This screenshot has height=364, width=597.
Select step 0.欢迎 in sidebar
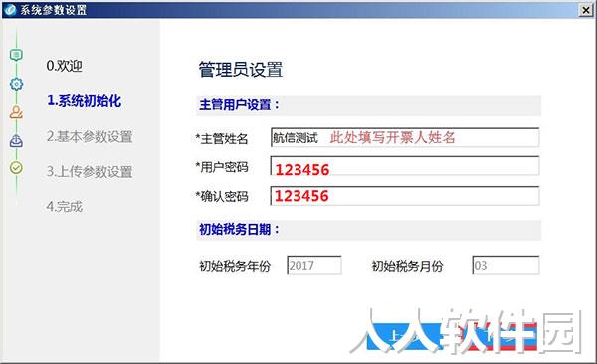click(64, 66)
